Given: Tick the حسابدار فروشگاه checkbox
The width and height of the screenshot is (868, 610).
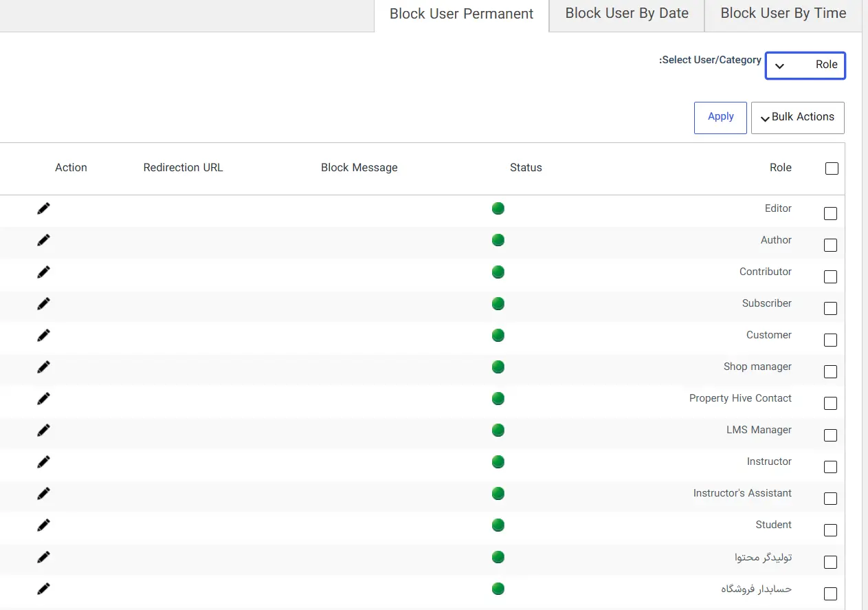Looking at the screenshot, I should tap(830, 593).
